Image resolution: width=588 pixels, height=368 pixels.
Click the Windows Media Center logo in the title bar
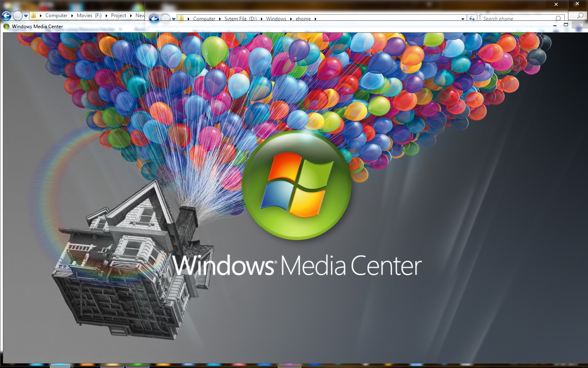point(7,26)
